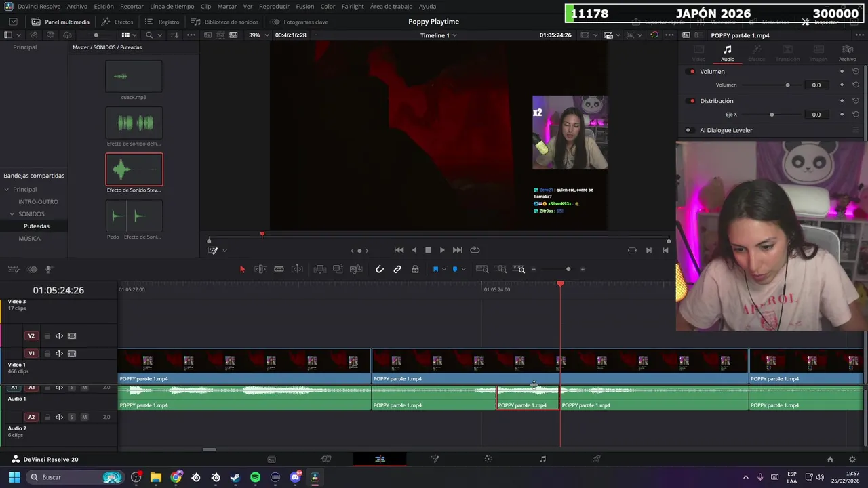Click the Project Settings gear icon
The height and width of the screenshot is (488, 868).
pos(852,459)
